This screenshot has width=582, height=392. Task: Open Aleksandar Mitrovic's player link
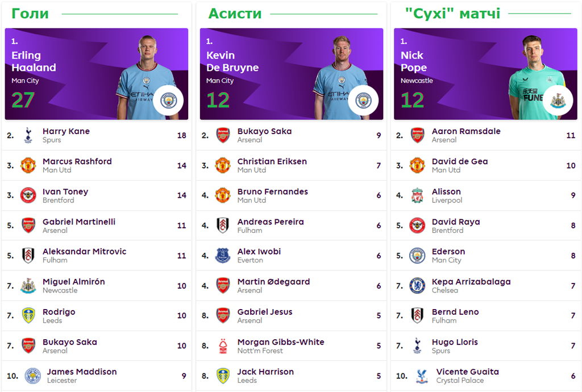pos(84,252)
